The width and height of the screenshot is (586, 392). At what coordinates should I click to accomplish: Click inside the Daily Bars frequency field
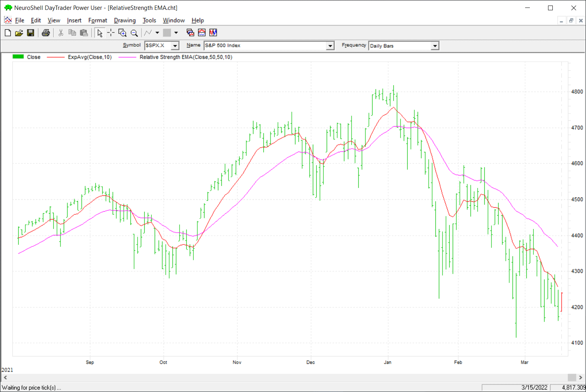coord(400,46)
